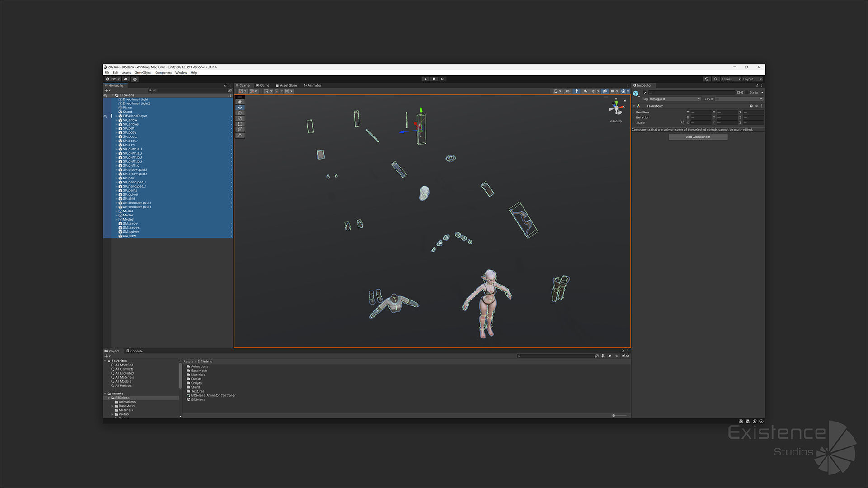Click the Pause button
This screenshot has width=868, height=488.
click(434, 79)
